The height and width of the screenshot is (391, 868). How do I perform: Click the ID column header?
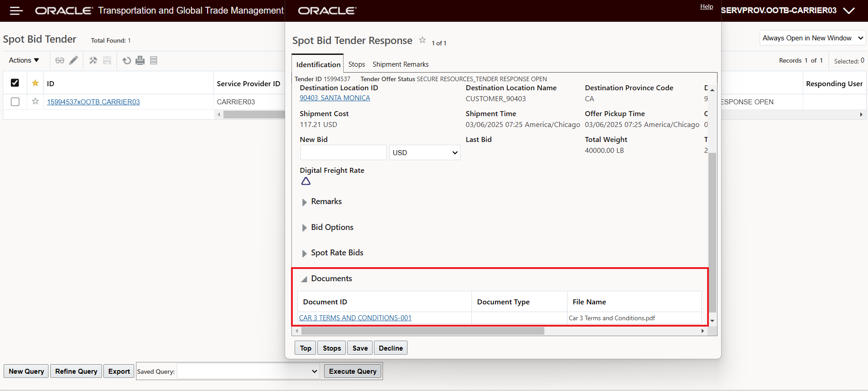128,83
